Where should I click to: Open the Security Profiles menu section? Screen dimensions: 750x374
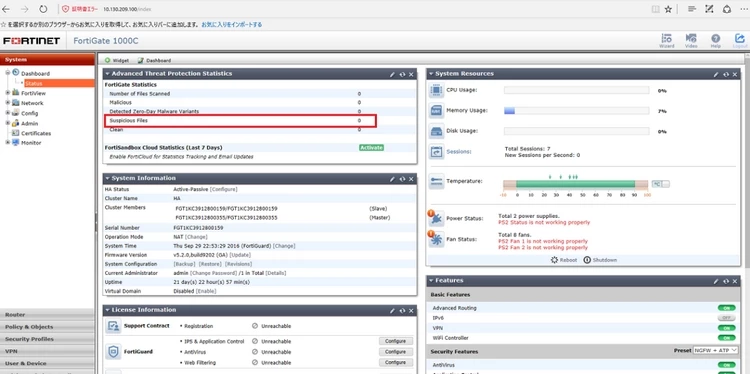[47, 339]
